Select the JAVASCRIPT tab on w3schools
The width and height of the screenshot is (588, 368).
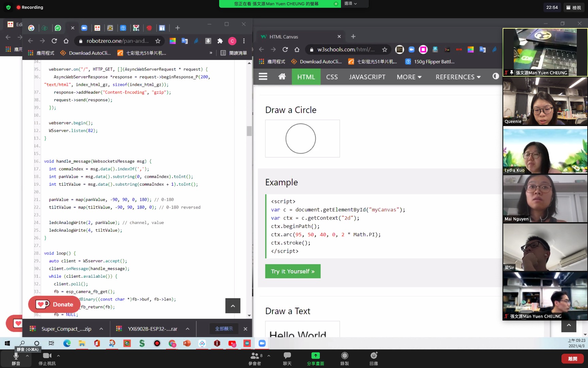pos(367,77)
